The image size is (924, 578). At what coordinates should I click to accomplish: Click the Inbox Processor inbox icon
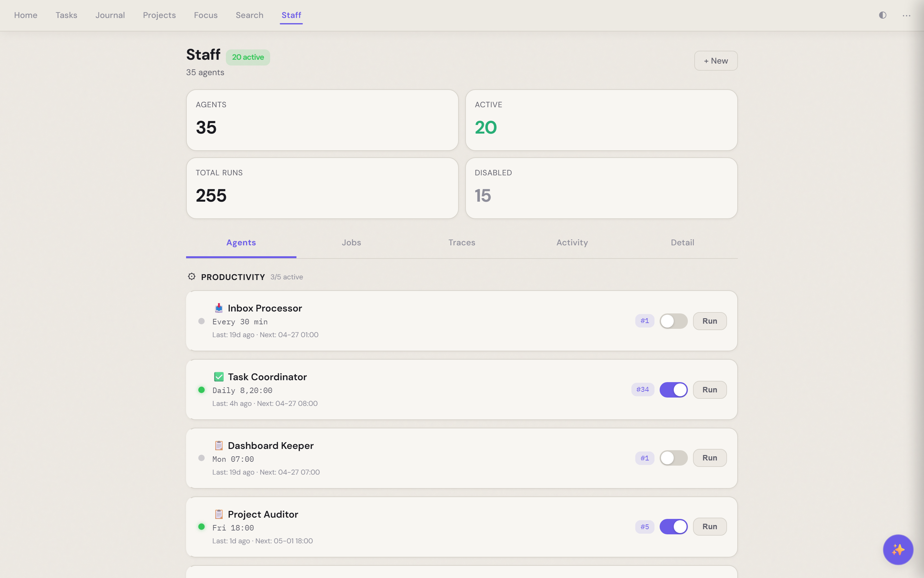coord(219,308)
